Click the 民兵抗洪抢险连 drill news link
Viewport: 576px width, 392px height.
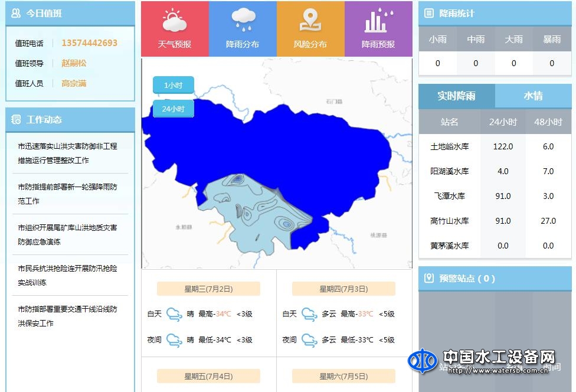tap(70, 277)
